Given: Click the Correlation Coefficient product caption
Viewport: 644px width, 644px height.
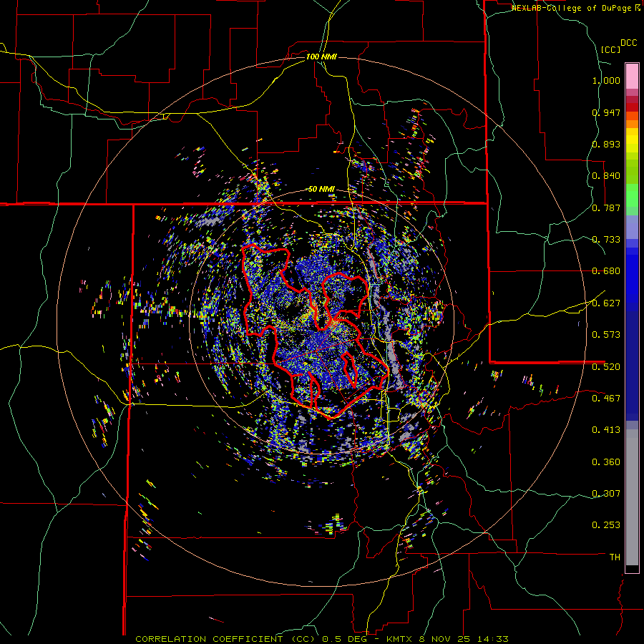Looking at the screenshot, I should pos(322,639).
